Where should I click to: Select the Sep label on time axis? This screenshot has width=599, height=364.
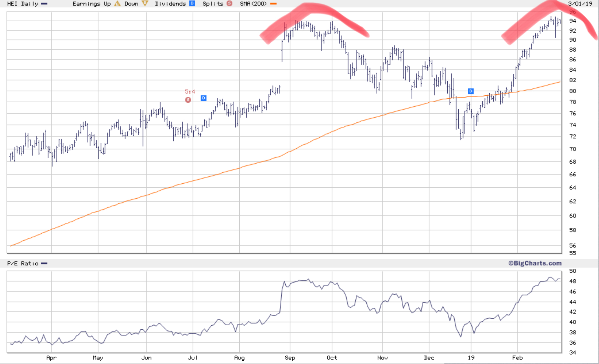[290, 358]
